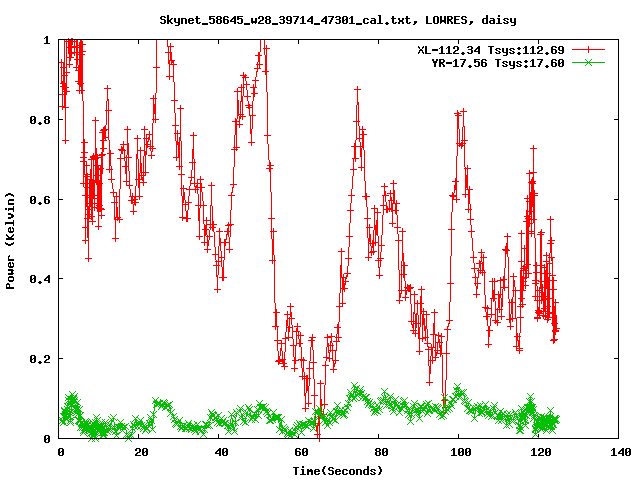Click the x-axis tick label 140
Image resolution: width=640 pixels, height=480 pixels.
pyautogui.click(x=620, y=452)
